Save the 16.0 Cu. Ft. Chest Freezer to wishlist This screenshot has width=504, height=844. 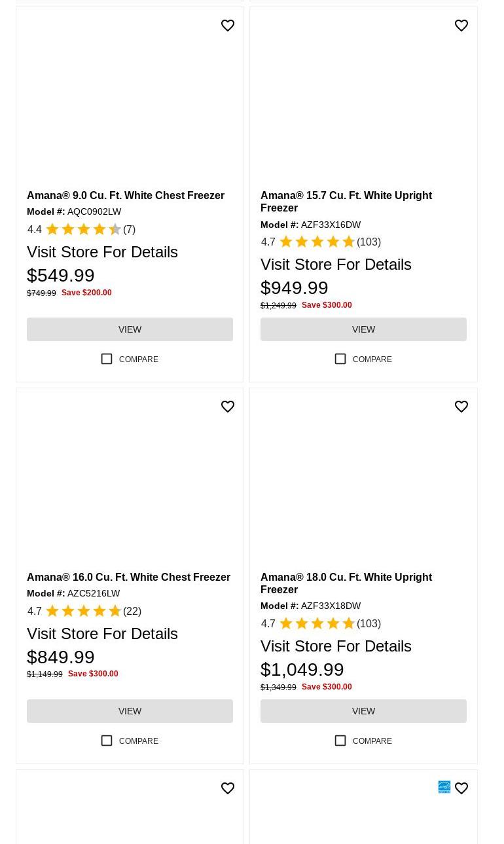pos(228,407)
